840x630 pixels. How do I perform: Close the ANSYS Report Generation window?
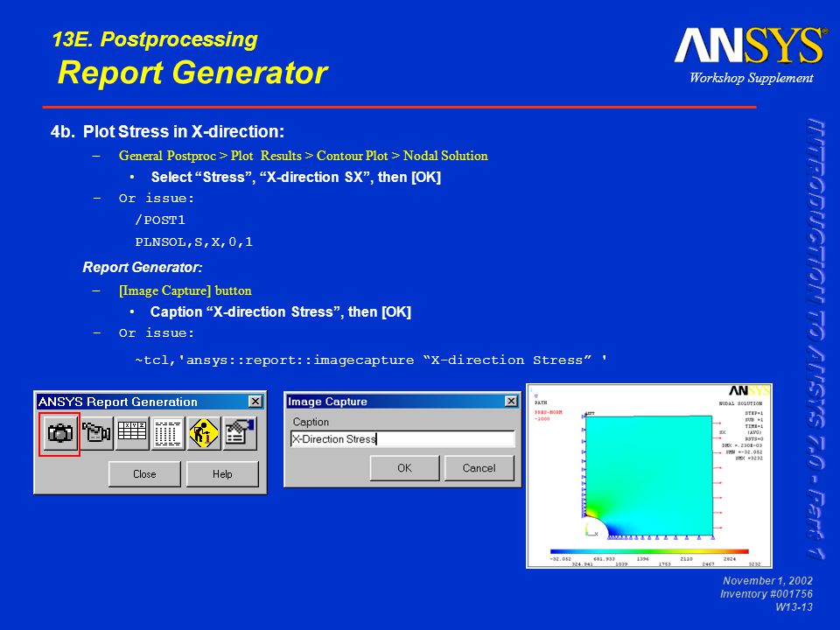255,402
